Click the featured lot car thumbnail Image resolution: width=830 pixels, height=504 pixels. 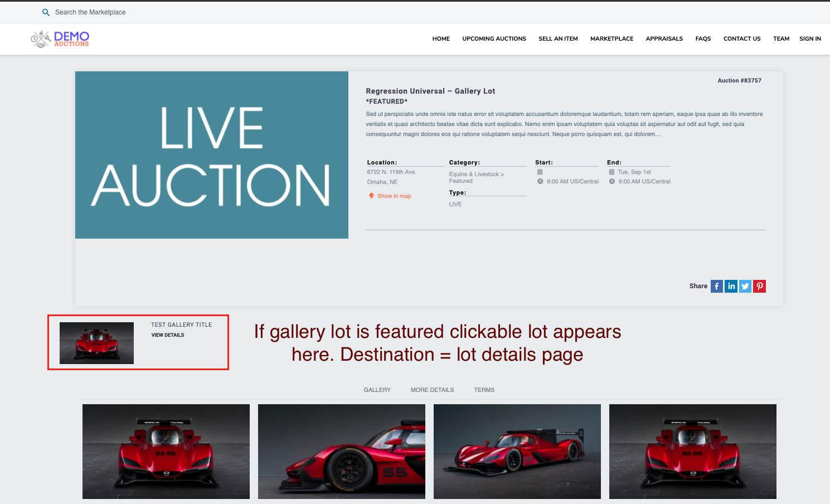pyautogui.click(x=96, y=343)
